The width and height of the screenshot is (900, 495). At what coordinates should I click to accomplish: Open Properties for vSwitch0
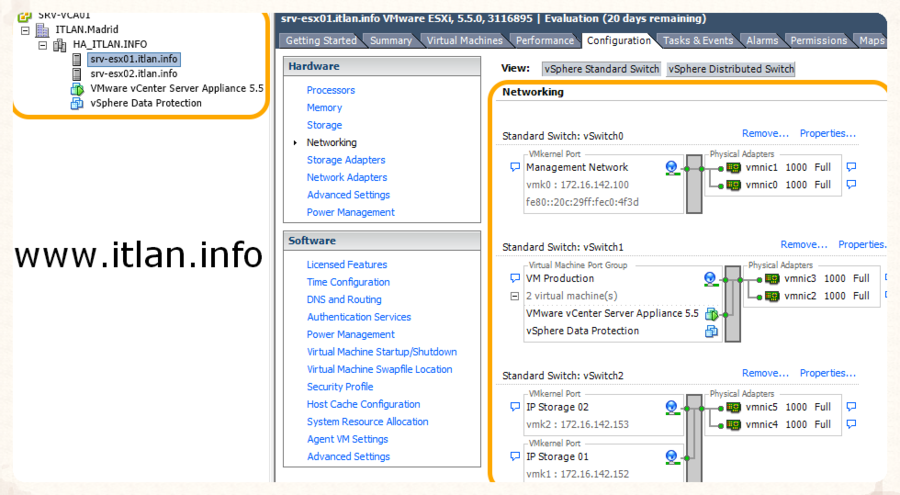(828, 133)
